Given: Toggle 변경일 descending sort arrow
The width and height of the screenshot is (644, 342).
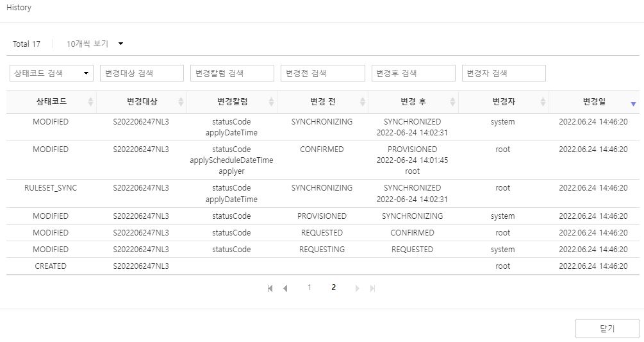Looking at the screenshot, I should (633, 104).
